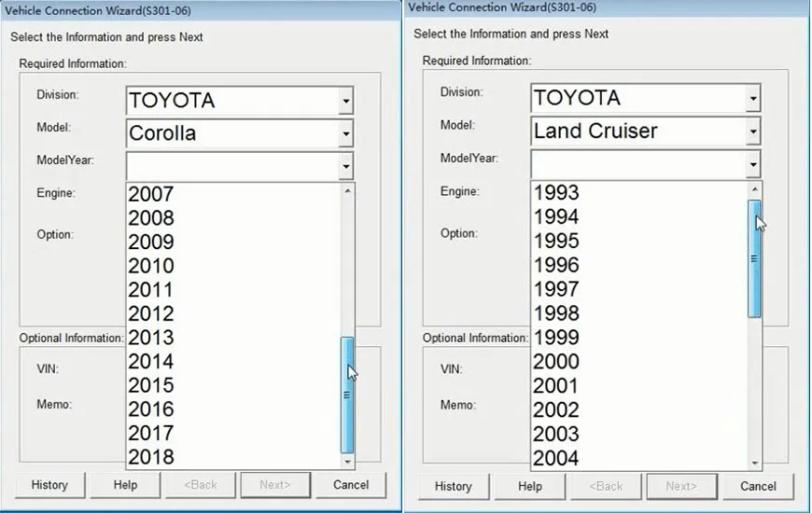Select 2018 in the Corolla year list
Viewport: 812px width, 513px height.
233,457
